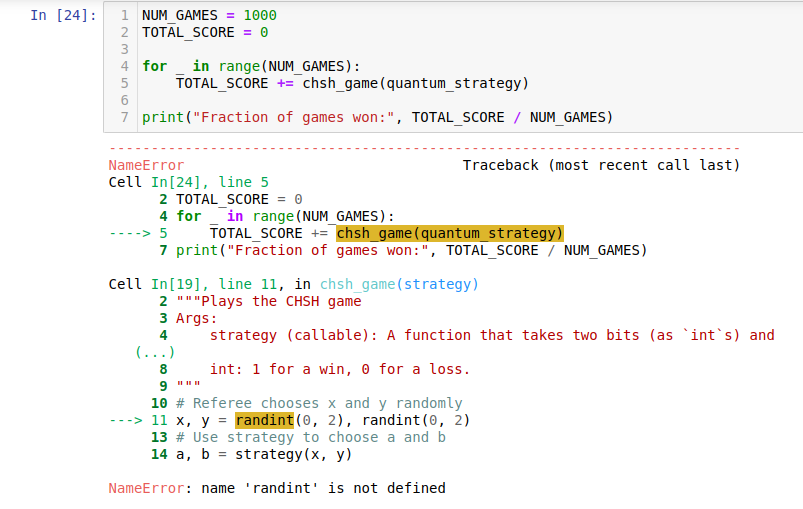Click the red NameError heading atop the traceback
This screenshot has height=509, width=803.
pos(146,165)
